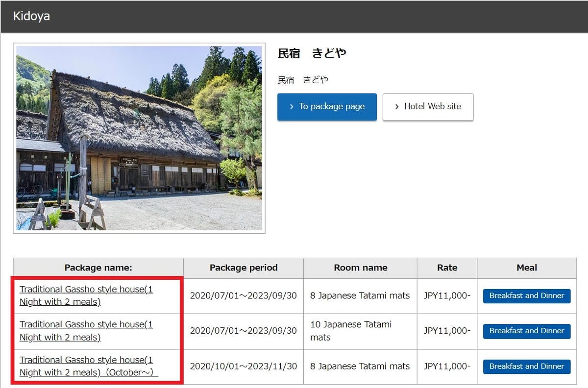Click the Kidoya title bar
588x388 pixels.
tap(31, 16)
